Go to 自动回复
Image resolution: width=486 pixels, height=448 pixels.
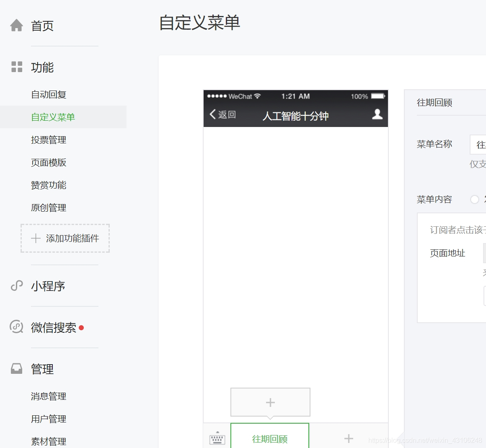coord(49,94)
